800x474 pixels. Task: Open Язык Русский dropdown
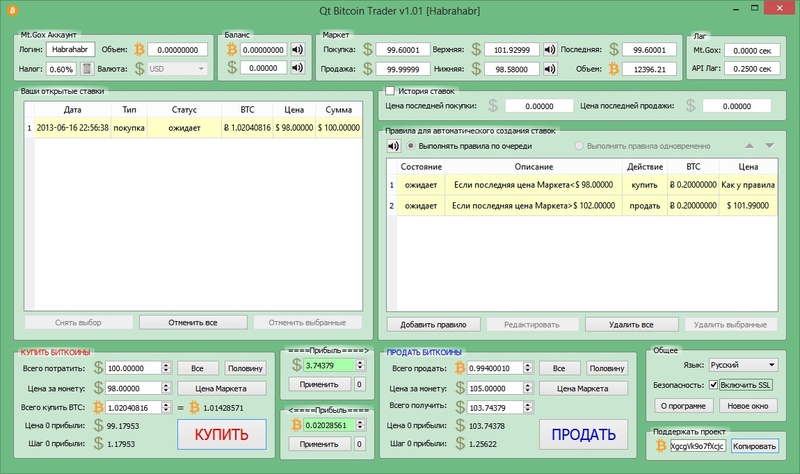743,365
